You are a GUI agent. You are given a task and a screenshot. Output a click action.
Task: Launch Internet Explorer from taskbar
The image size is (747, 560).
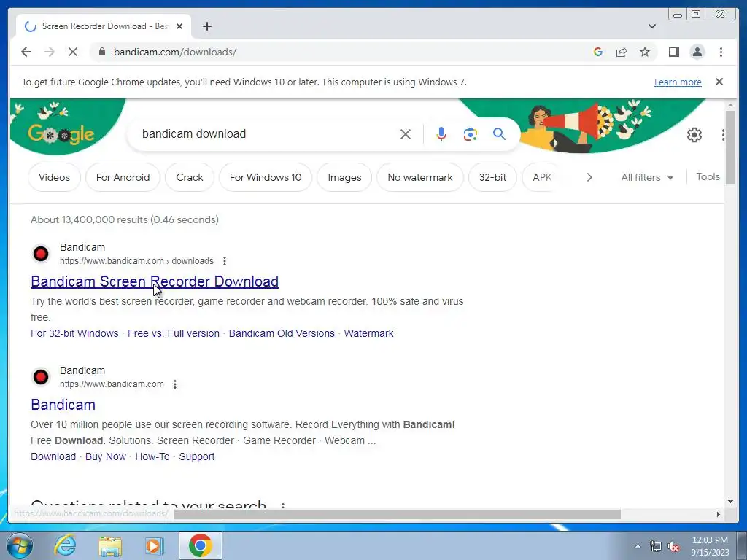tap(65, 545)
